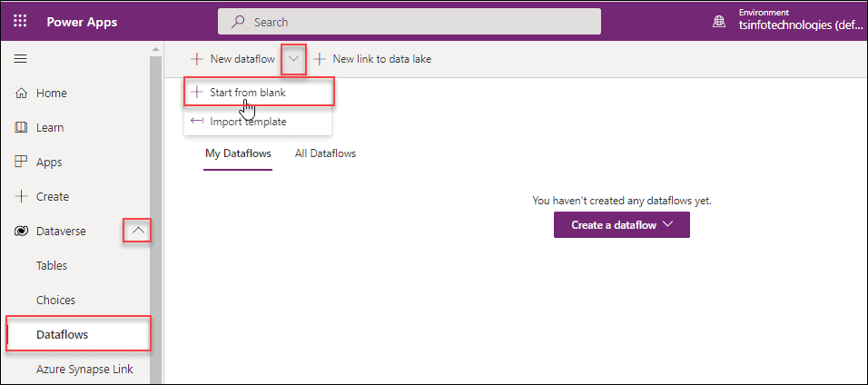The width and height of the screenshot is (868, 385).
Task: Select Dataflows in the sidebar
Action: pyautogui.click(x=78, y=333)
